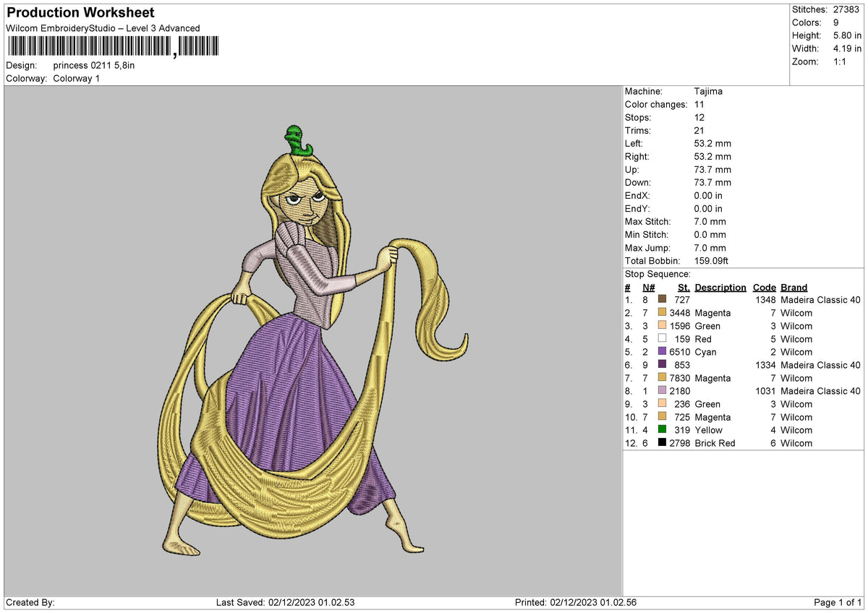
Task: Select the EndX: label
Action: click(x=638, y=195)
